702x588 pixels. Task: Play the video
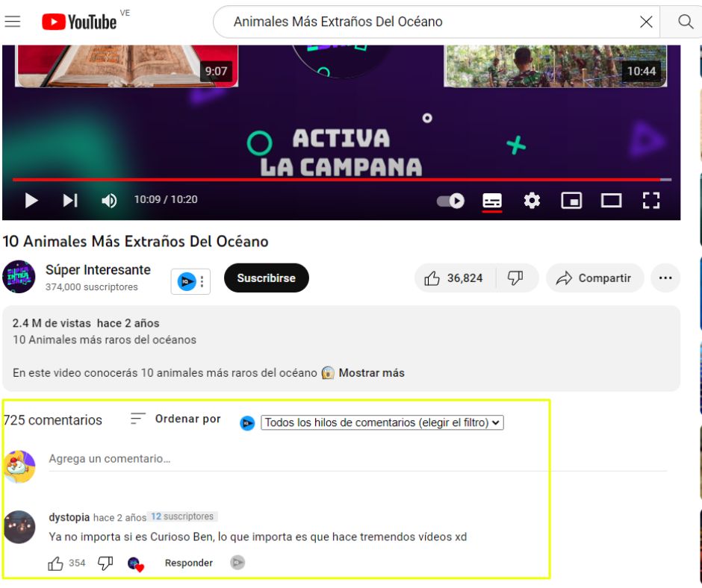[x=31, y=200]
